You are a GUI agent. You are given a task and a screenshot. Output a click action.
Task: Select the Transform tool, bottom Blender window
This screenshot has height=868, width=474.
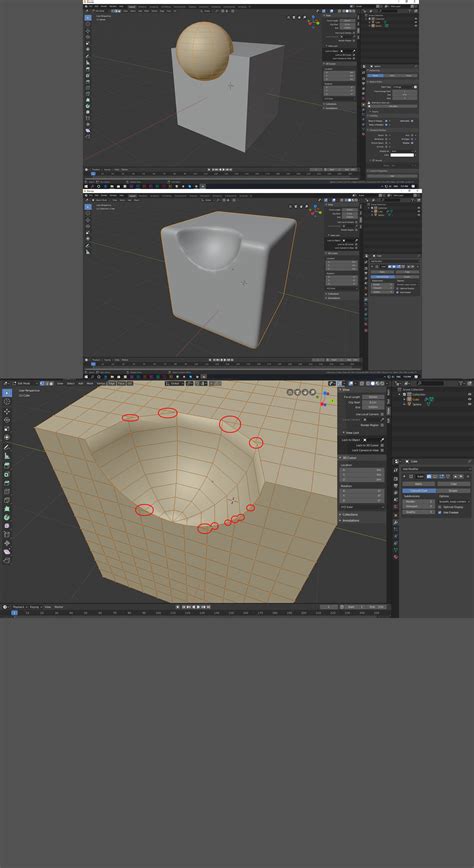coord(7,437)
